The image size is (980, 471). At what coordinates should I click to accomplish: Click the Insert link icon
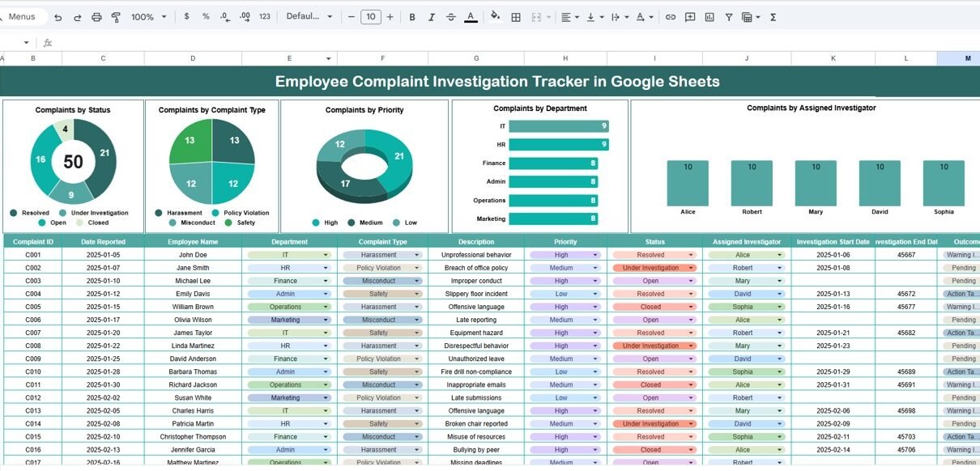(x=671, y=17)
